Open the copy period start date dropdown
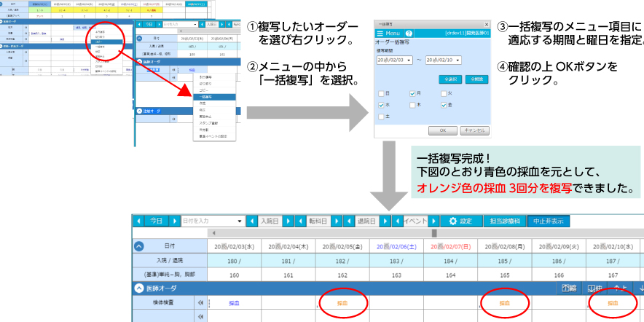This screenshot has width=644, height=322. tap(409, 60)
